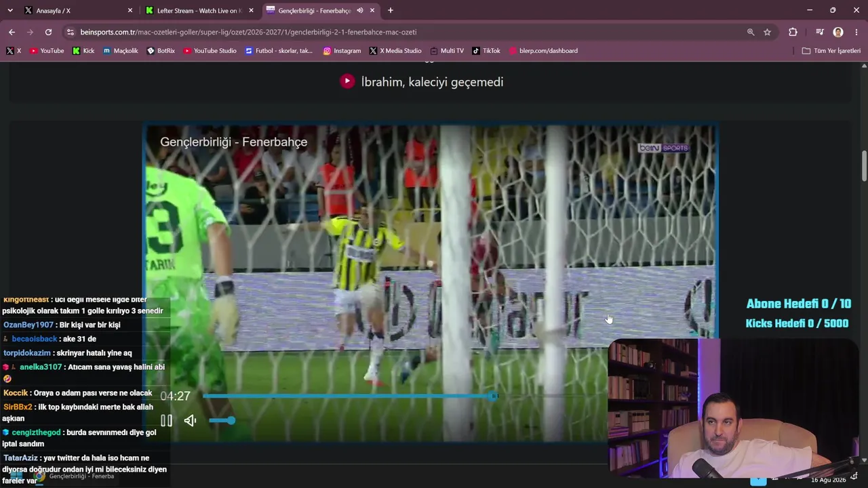Pause the Gençlerbirliği - Fenerbahçe video
This screenshot has height=488, width=868.
point(166,420)
